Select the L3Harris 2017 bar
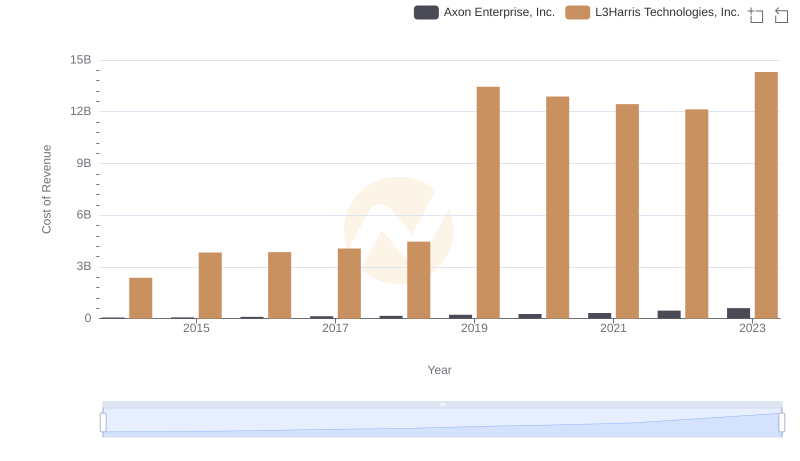800x461 pixels. (349, 284)
